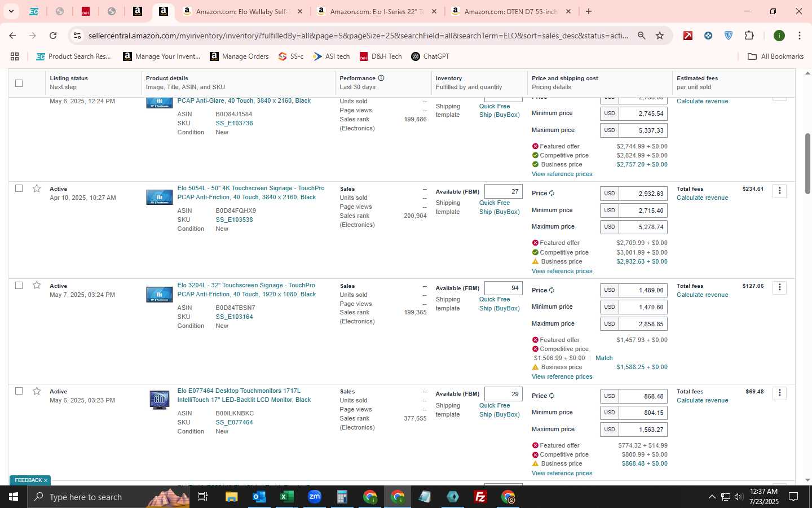The width and height of the screenshot is (812, 508).
Task: Click the Elo 3204L product thumbnail
Action: point(160,294)
